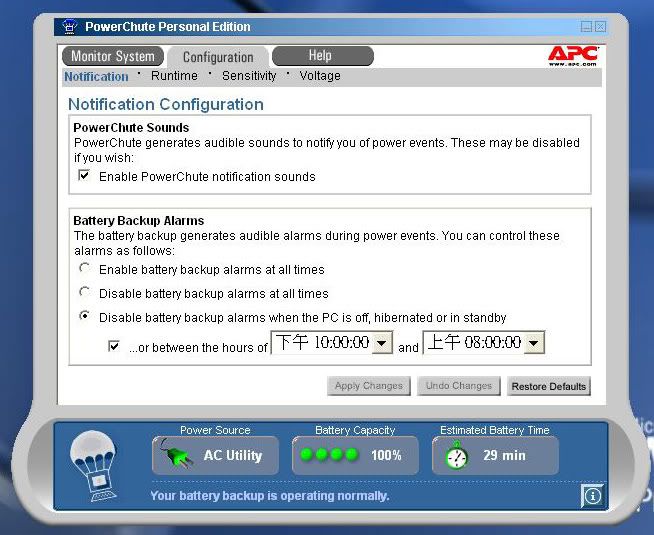Click the PowerChute Personal Edition title text
The image size is (654, 535).
(x=168, y=27)
